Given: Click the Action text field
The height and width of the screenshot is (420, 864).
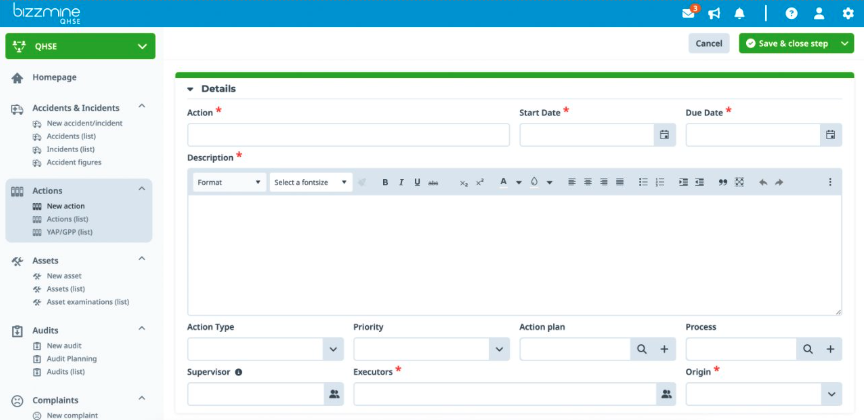Looking at the screenshot, I should (x=348, y=134).
